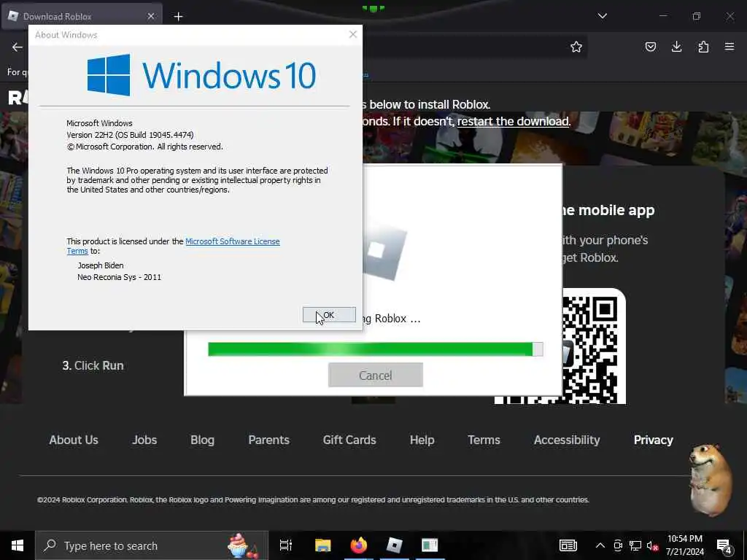The width and height of the screenshot is (747, 560).
Task: Select the Download Roblox tab
Action: coord(82,17)
